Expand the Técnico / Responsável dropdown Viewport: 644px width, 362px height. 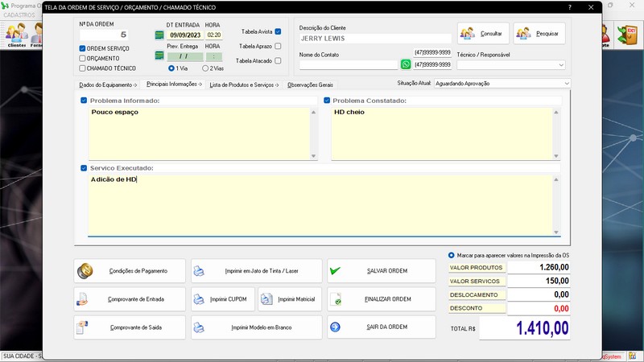(x=561, y=65)
